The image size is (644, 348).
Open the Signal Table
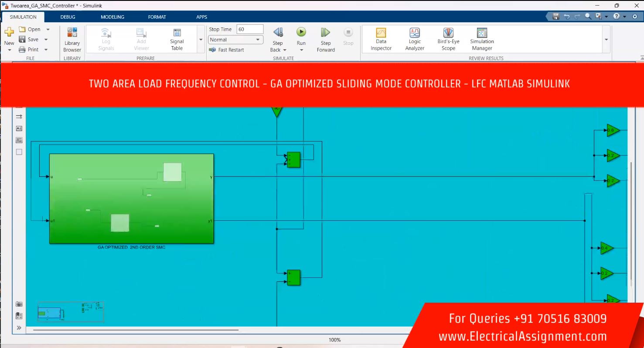(x=177, y=39)
